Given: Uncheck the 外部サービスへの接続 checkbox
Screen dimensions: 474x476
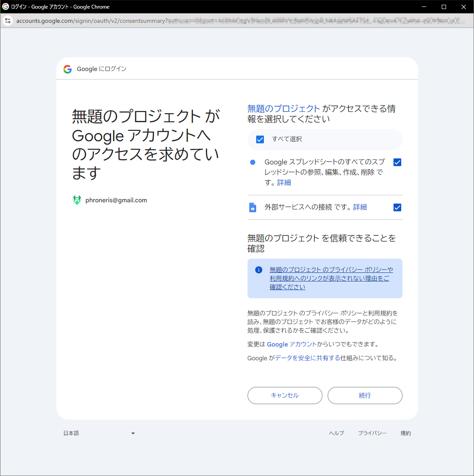Looking at the screenshot, I should (397, 207).
